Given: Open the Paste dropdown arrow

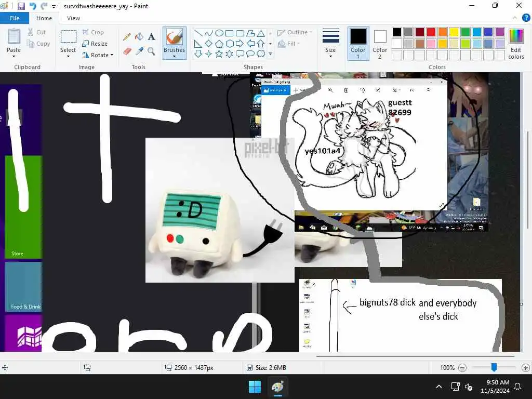Looking at the screenshot, I should (x=14, y=56).
